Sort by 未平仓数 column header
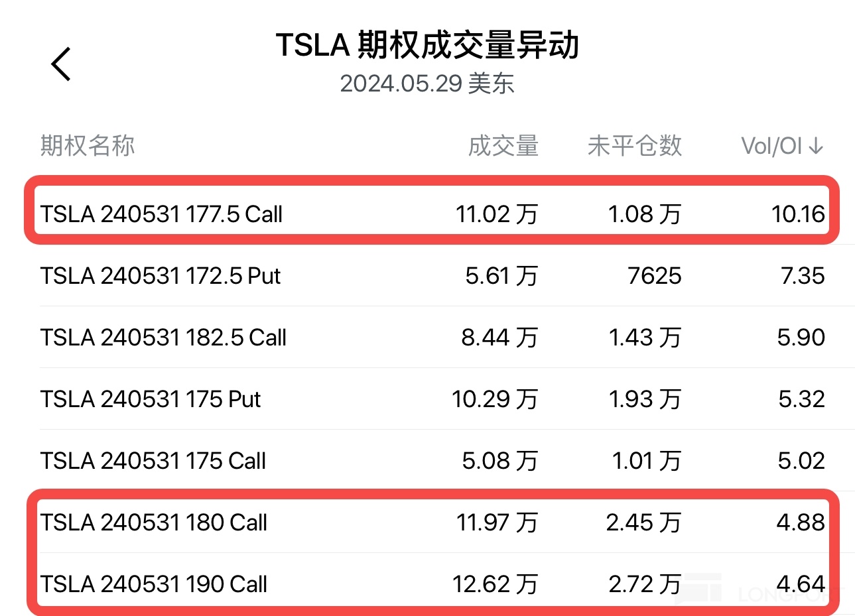The height and width of the screenshot is (616, 855). click(634, 146)
